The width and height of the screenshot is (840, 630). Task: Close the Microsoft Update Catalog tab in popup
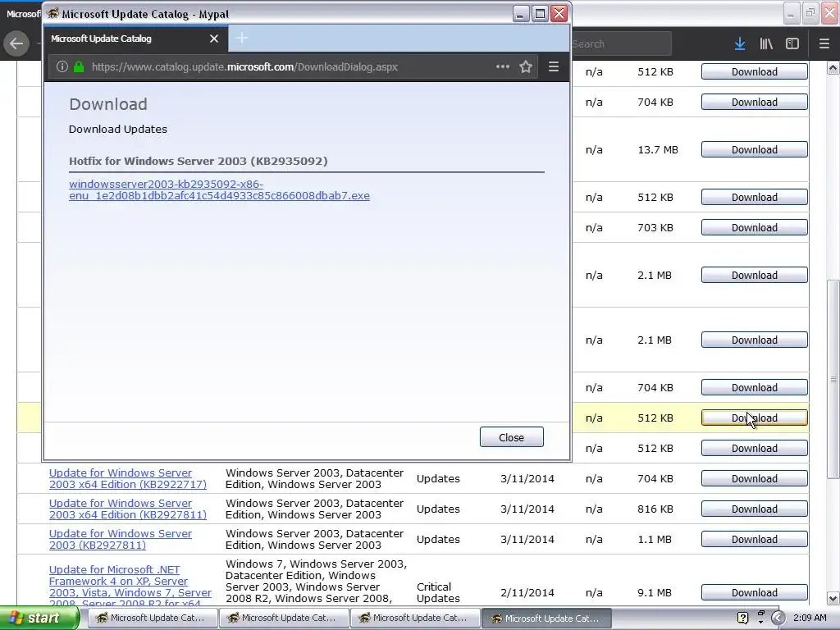(214, 39)
